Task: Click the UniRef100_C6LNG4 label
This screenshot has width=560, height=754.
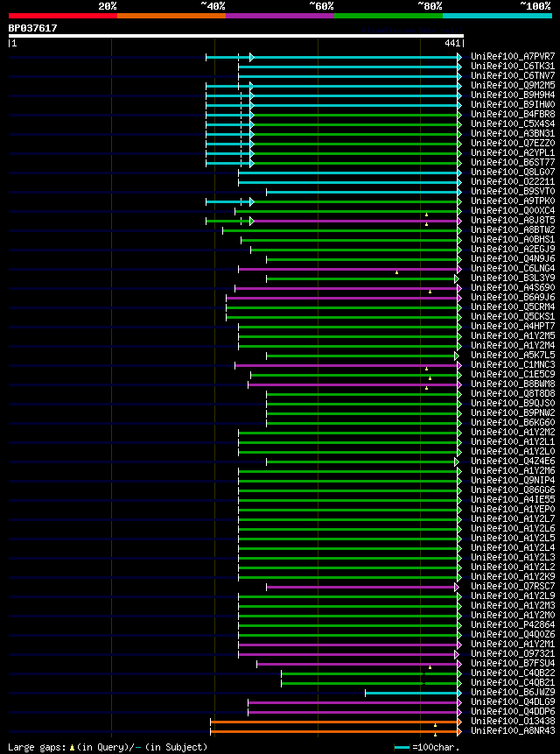Action: (513, 268)
